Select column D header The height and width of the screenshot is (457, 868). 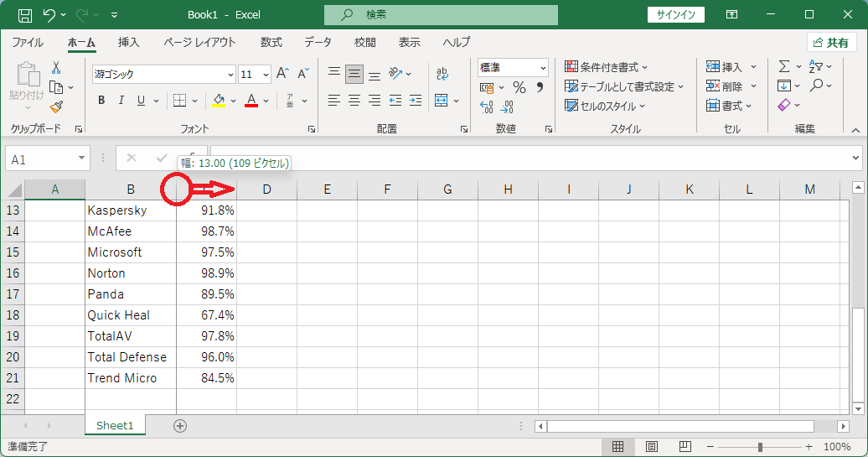coord(266,190)
